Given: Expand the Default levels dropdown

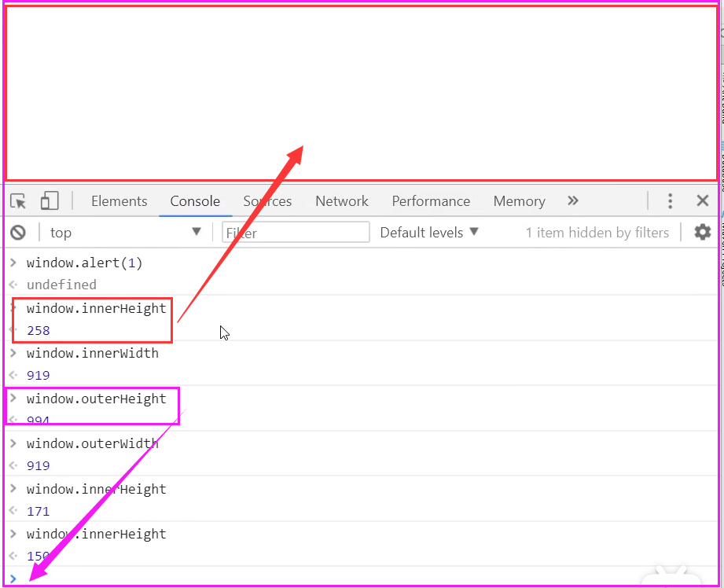Looking at the screenshot, I should [x=429, y=233].
